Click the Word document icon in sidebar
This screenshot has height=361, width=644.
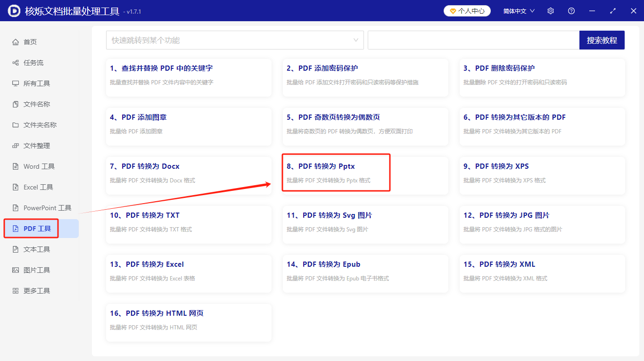[16, 166]
